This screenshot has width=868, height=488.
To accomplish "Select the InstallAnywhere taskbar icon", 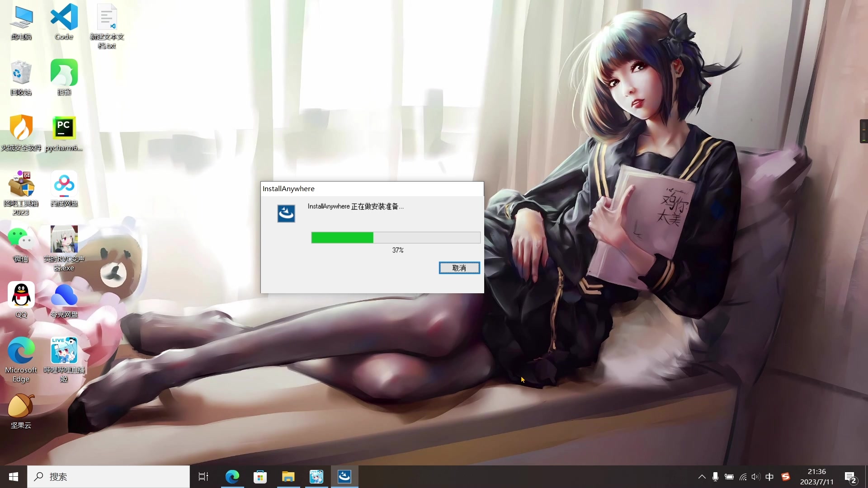I will (344, 476).
